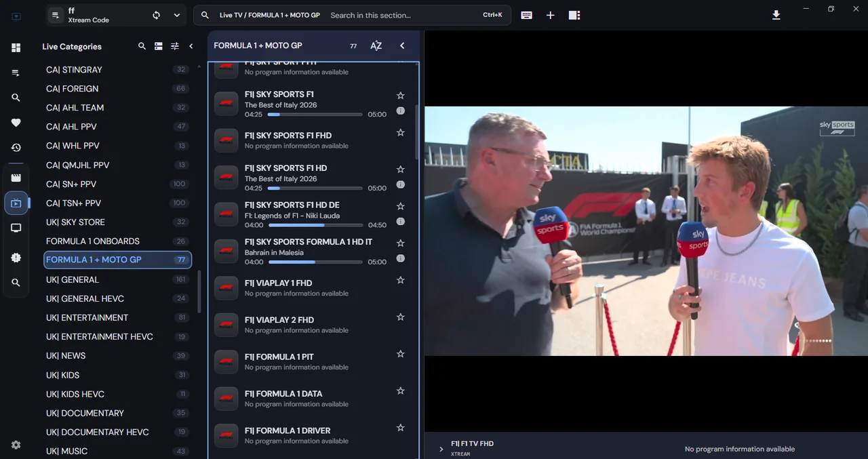Click the channel list scrollbar
This screenshot has width=868, height=459.
pyautogui.click(x=416, y=132)
